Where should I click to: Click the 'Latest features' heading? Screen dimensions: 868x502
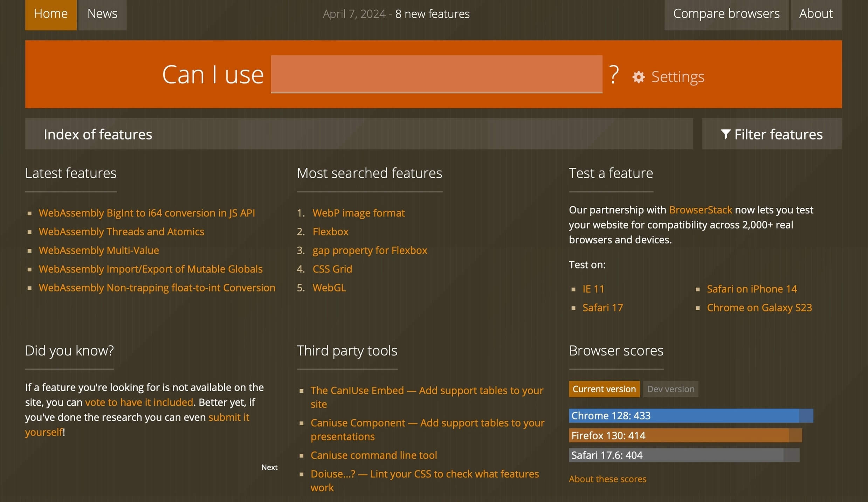[71, 173]
